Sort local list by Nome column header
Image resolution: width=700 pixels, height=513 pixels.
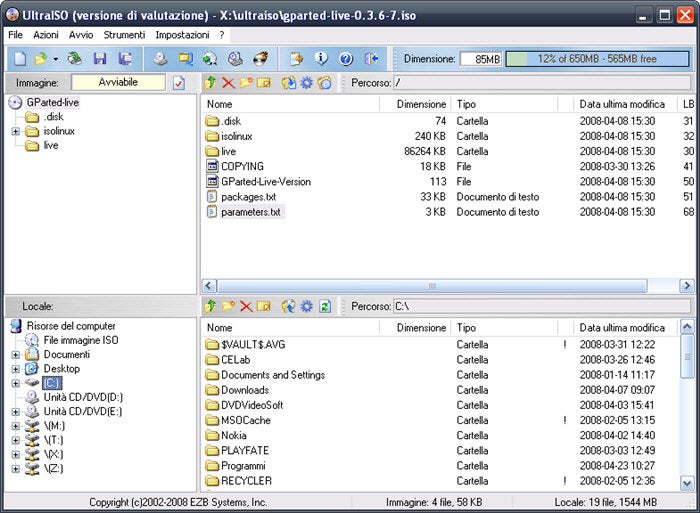pos(290,328)
